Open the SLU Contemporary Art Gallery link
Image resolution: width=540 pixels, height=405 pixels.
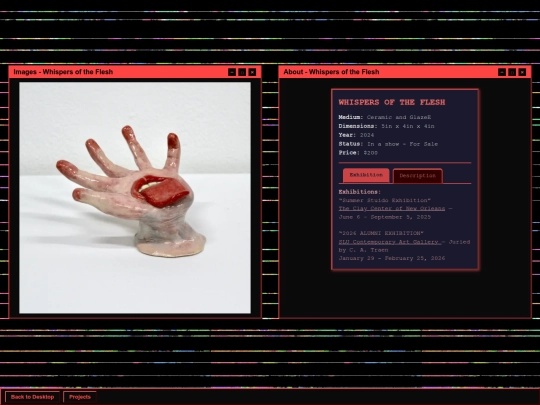pos(390,242)
